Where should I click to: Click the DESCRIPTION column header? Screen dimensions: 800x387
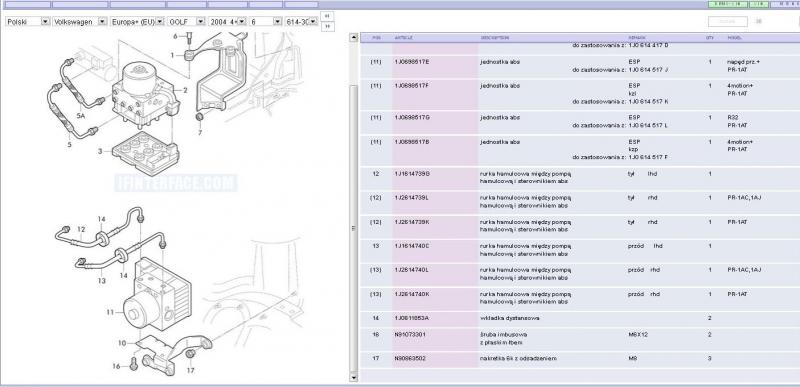(494, 38)
